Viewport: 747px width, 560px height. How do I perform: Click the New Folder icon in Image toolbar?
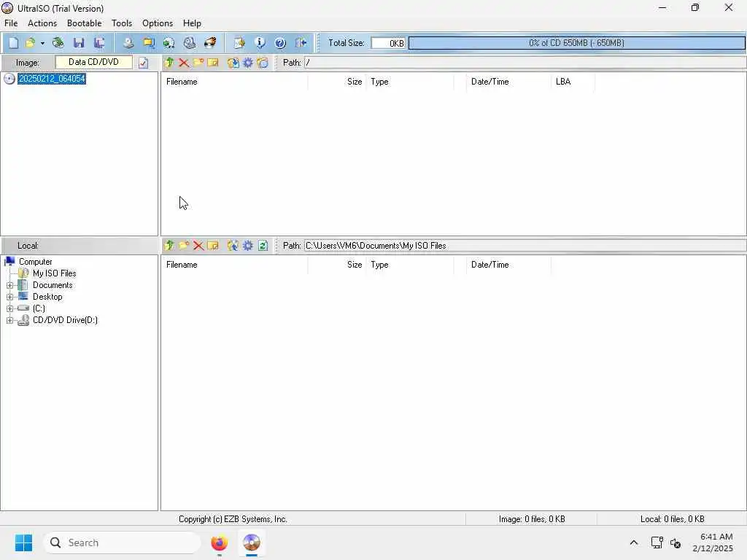(x=198, y=63)
